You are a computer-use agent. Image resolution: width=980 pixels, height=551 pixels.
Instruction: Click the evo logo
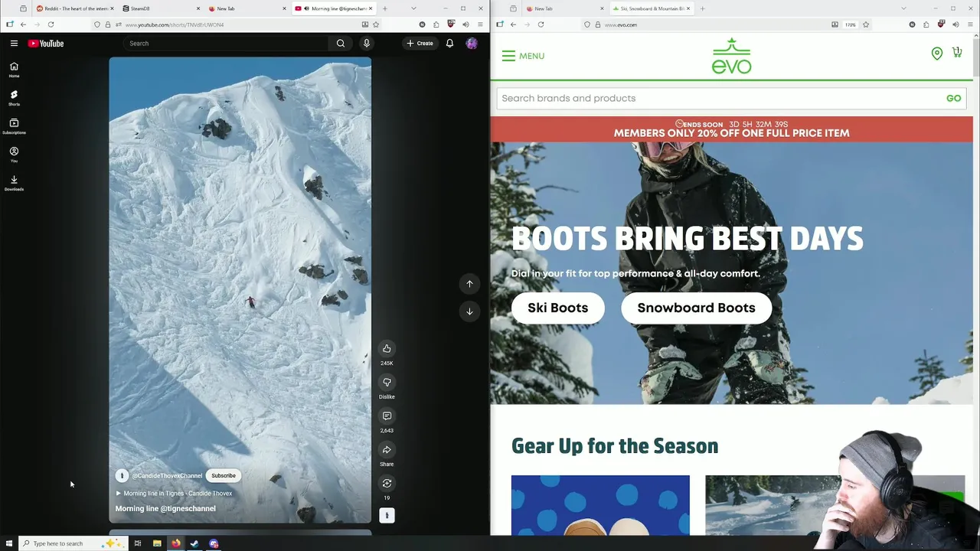click(732, 56)
